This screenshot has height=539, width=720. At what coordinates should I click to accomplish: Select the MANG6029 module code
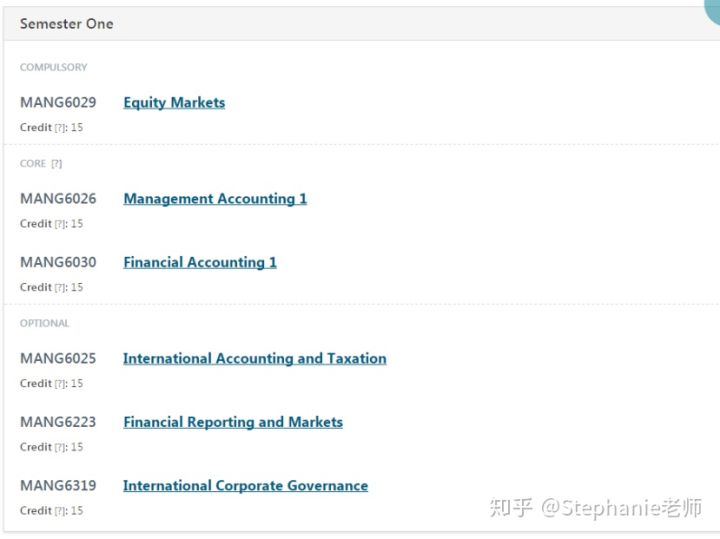coord(58,102)
